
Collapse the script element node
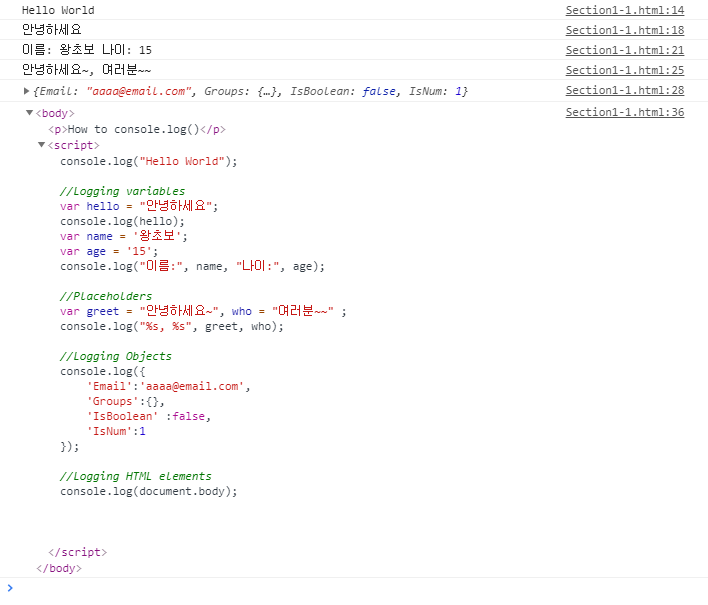pyautogui.click(x=42, y=145)
